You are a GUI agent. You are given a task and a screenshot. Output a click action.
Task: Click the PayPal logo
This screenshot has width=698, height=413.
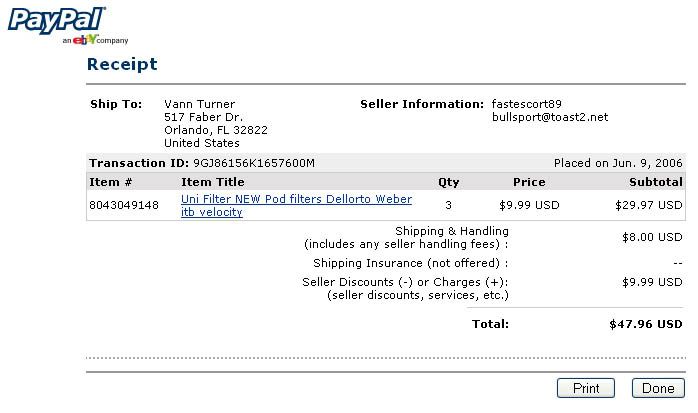tap(56, 18)
